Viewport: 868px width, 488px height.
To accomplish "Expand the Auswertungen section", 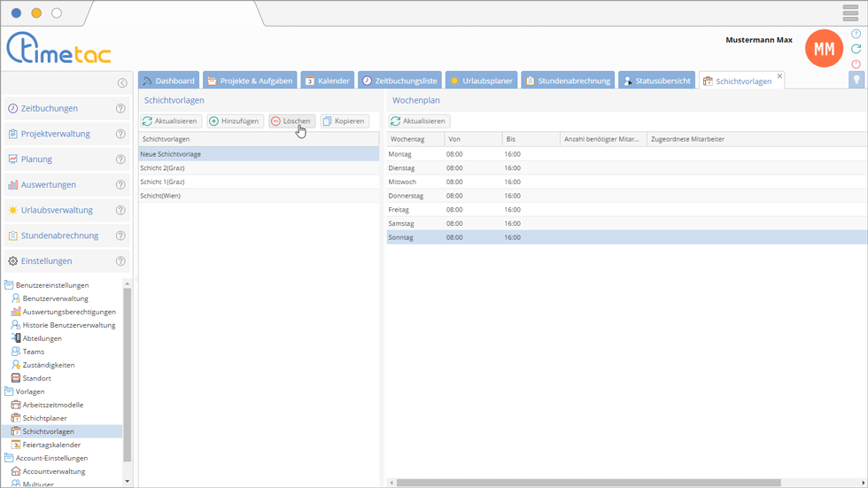I will pyautogui.click(x=48, y=185).
